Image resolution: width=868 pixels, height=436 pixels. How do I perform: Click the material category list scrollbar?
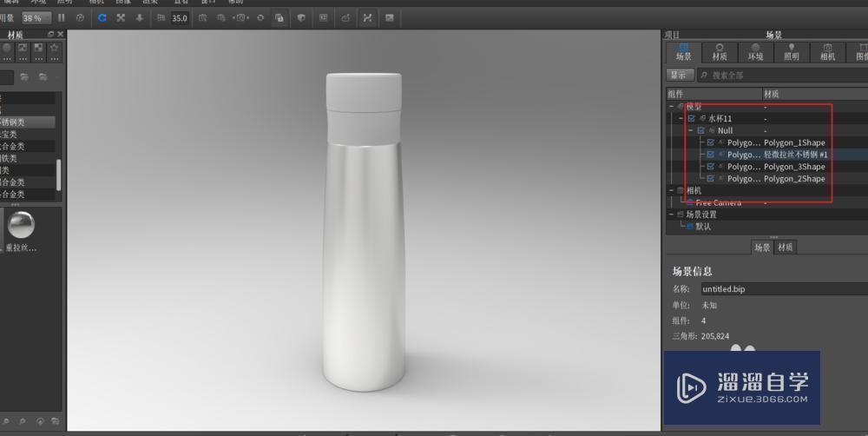click(x=59, y=175)
